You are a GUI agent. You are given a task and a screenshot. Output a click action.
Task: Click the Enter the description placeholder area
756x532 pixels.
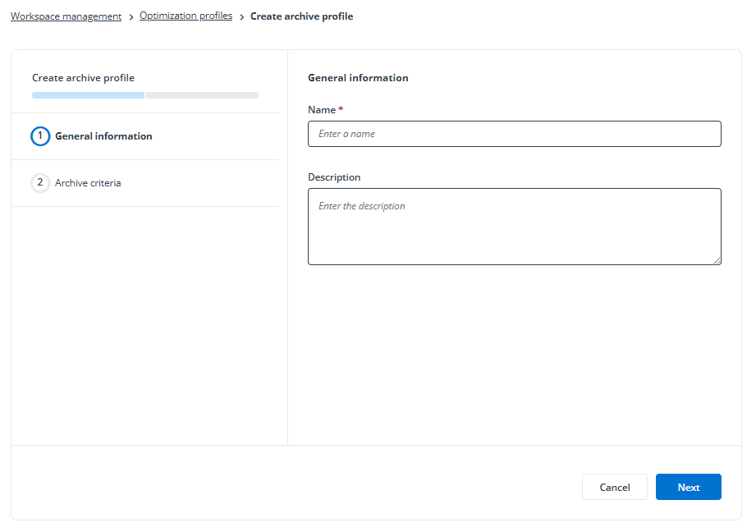[x=514, y=226]
